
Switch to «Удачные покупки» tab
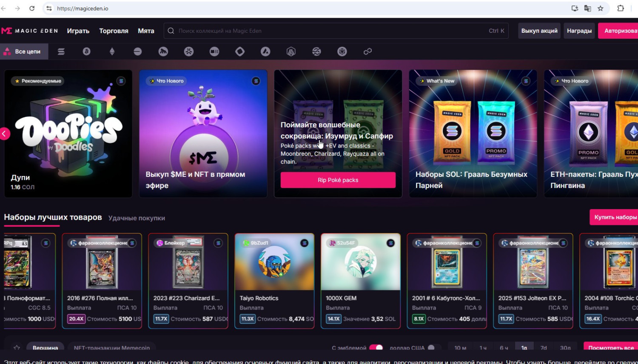click(x=137, y=218)
